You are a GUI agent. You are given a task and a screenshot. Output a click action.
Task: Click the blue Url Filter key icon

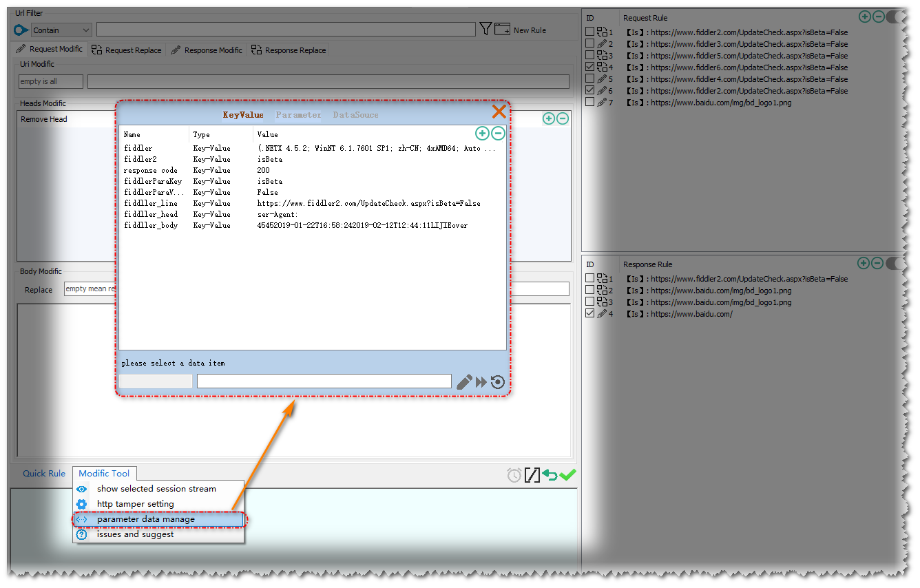(22, 30)
